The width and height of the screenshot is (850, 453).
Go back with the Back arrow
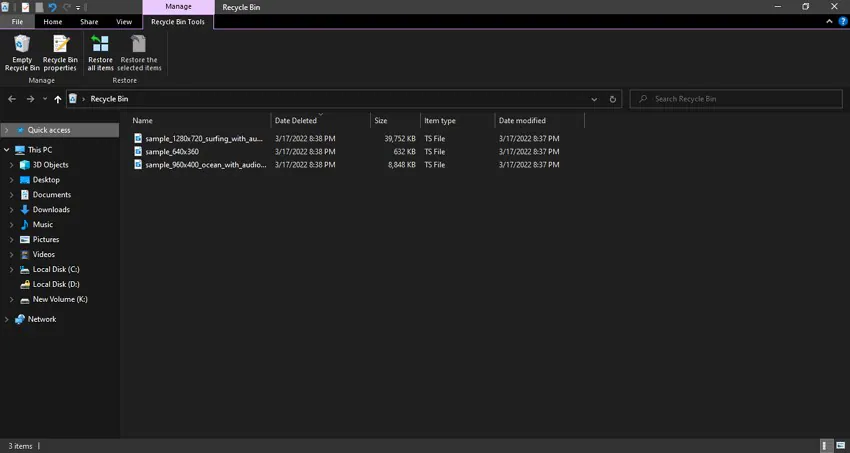12,99
